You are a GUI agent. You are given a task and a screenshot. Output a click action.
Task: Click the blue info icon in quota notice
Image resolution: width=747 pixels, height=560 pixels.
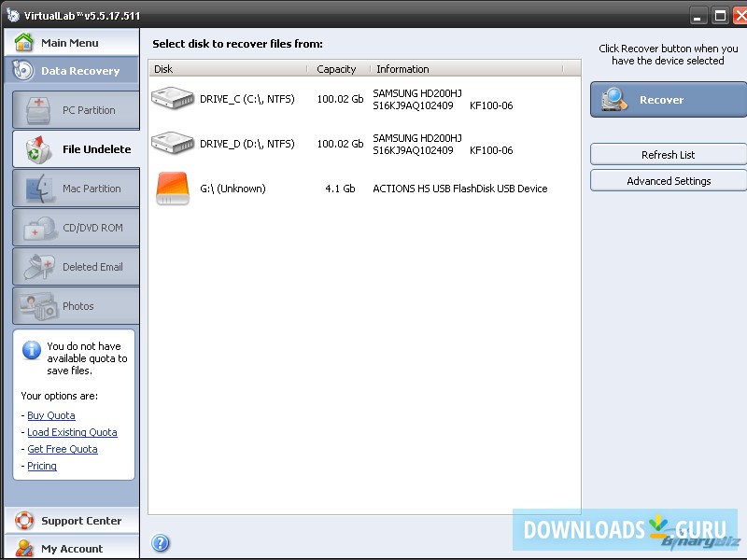pyautogui.click(x=31, y=350)
